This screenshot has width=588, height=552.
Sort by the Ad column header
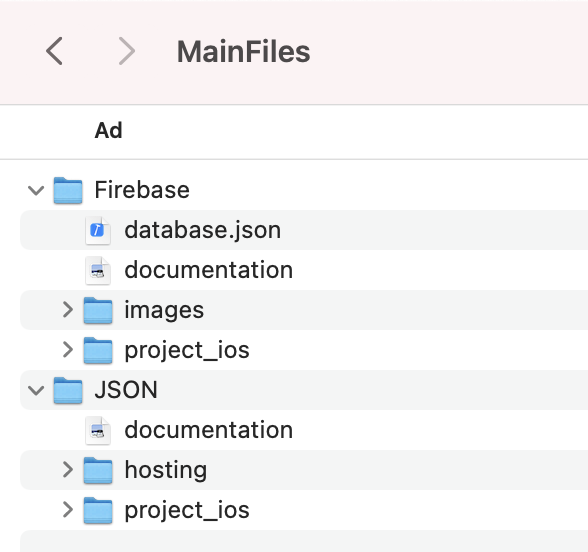click(x=108, y=130)
